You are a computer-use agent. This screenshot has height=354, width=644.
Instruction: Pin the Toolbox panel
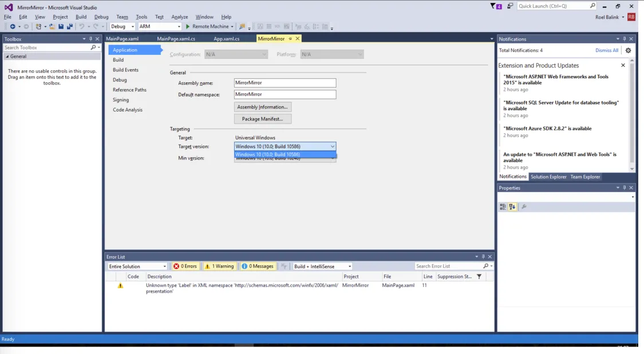(90, 39)
